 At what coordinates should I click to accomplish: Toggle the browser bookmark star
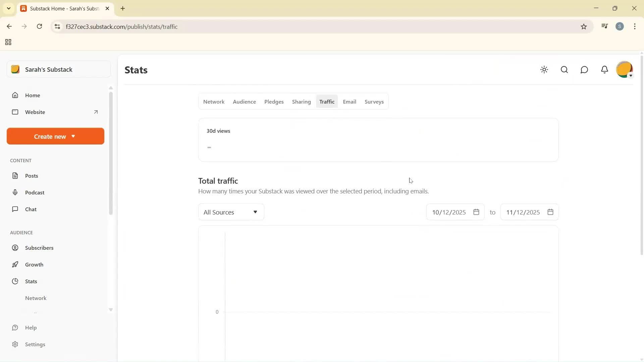pyautogui.click(x=584, y=26)
